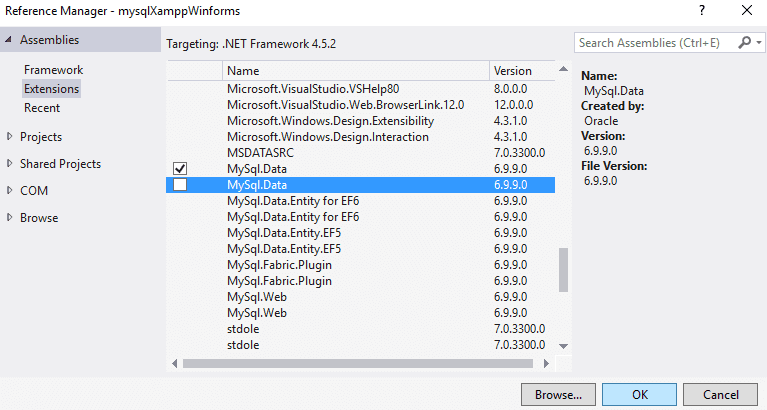Sort by the Name column header
Viewport: 767px width, 410px height.
click(356, 70)
